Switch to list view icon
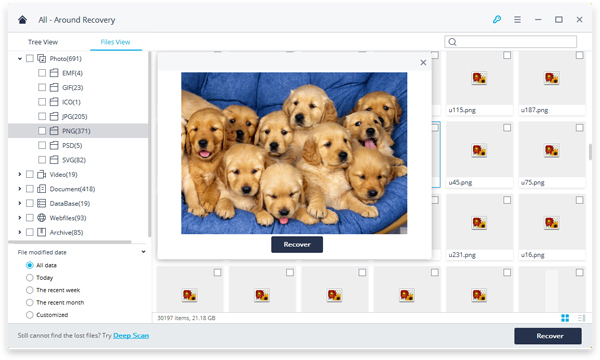Image resolution: width=600 pixels, height=360 pixels. click(x=581, y=318)
